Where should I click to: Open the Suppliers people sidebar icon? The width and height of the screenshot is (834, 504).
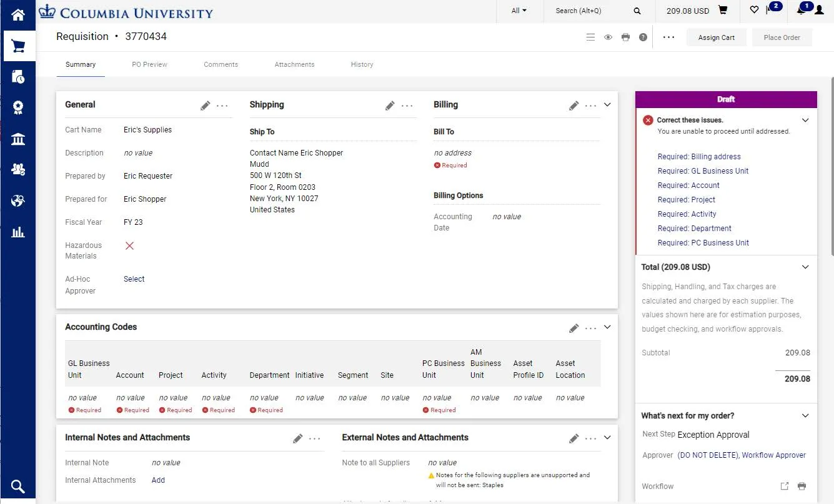click(x=18, y=169)
